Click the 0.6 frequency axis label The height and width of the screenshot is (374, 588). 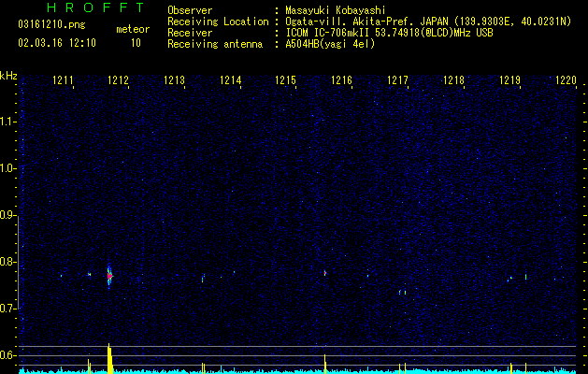pyautogui.click(x=8, y=355)
